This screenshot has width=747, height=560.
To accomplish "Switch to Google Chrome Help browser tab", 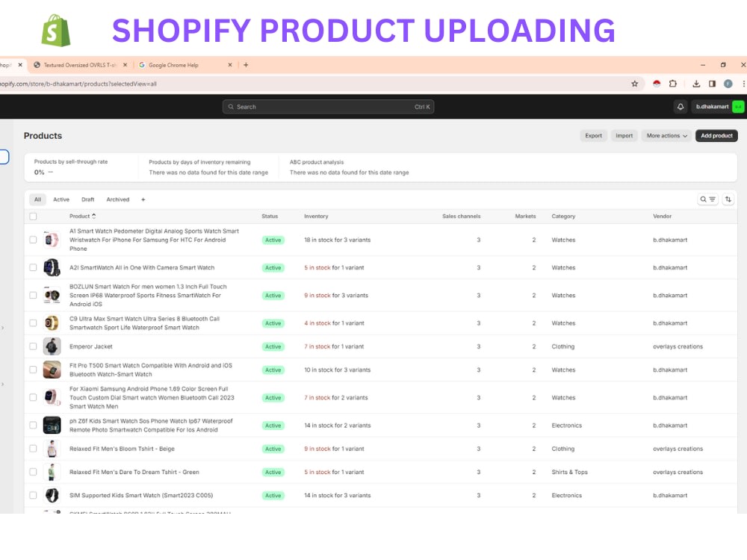I will click(173, 65).
